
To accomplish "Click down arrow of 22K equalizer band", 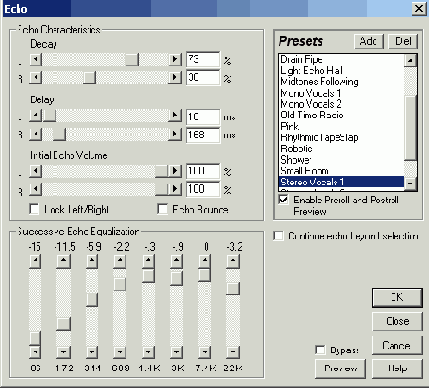I will click(233, 352).
